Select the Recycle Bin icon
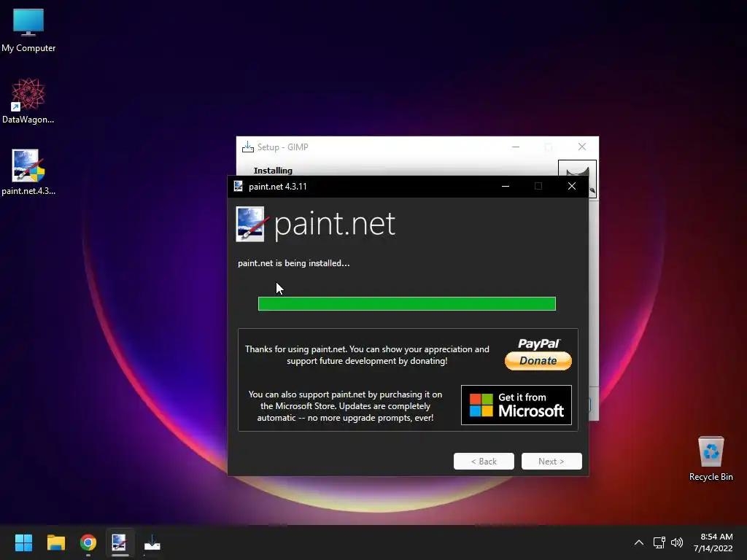 click(x=711, y=458)
